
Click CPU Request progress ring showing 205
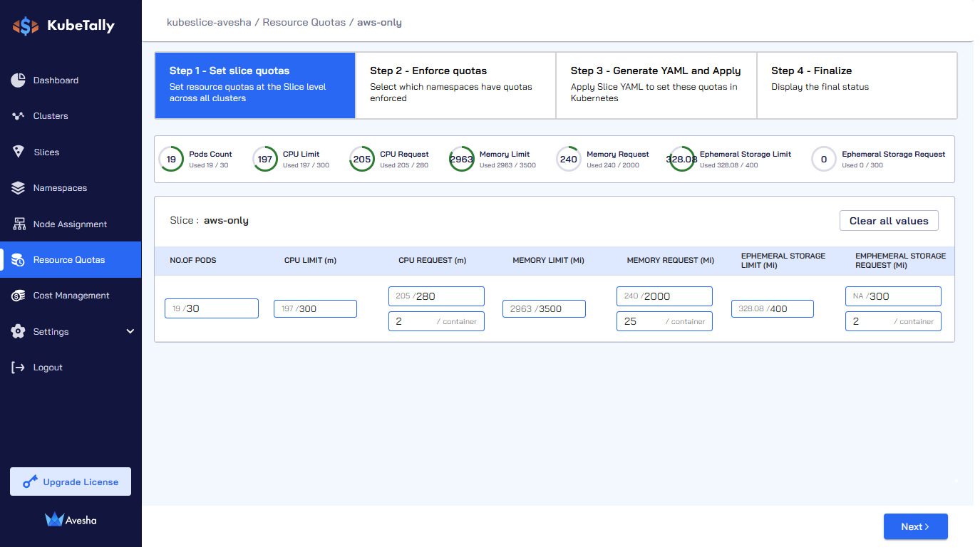[x=362, y=159]
